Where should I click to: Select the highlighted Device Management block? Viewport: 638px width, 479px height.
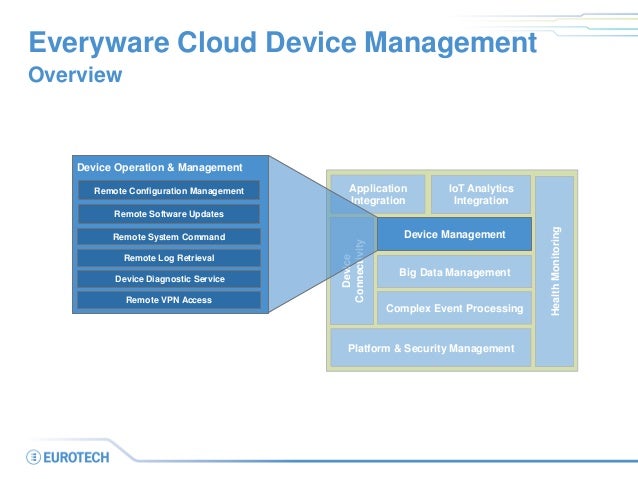[x=454, y=234]
